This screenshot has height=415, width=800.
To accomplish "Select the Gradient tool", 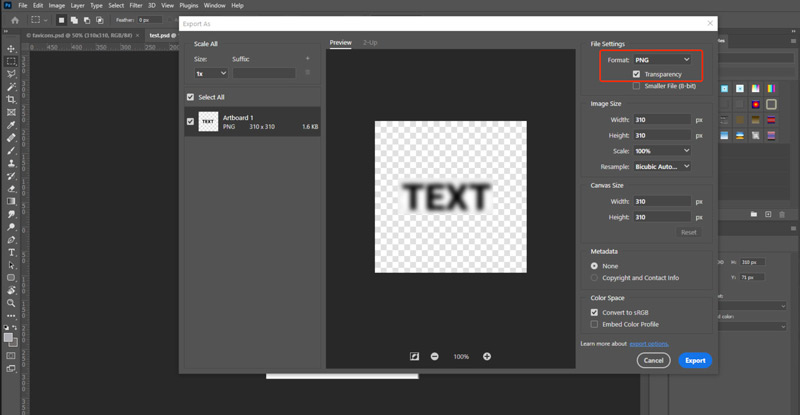I will click(11, 202).
